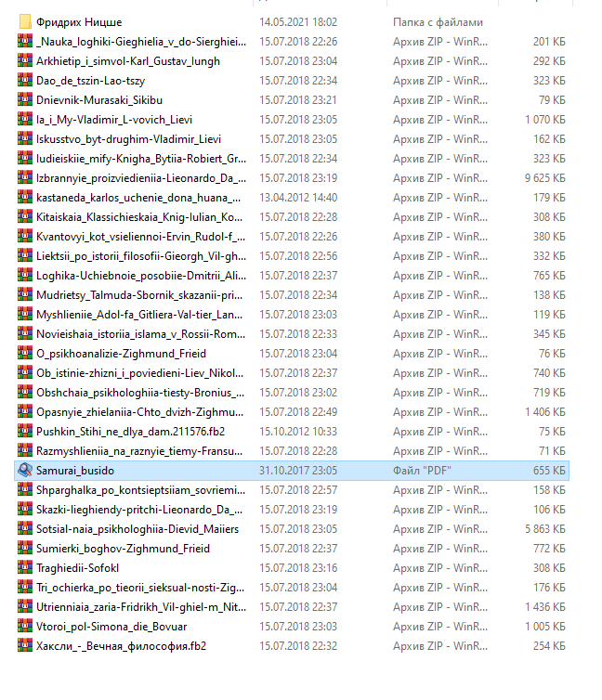Screen dimensions: 602x700
Task: Click the archive icon of Dnievnik-Murasaki_Sikibu
Action: click(25, 99)
